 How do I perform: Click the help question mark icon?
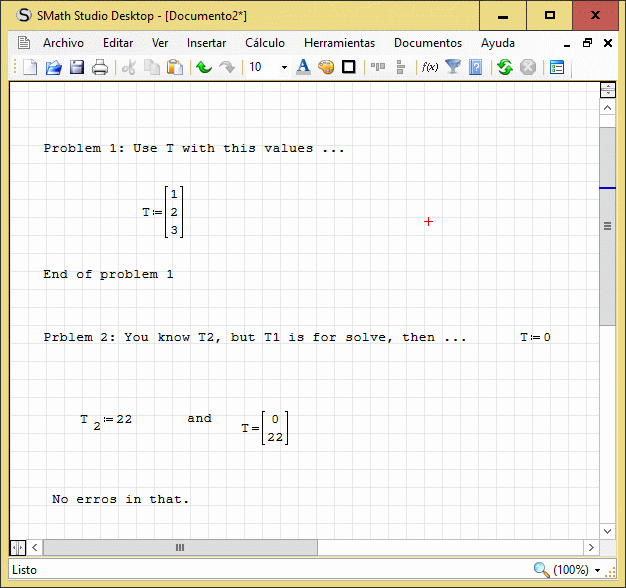[x=476, y=67]
